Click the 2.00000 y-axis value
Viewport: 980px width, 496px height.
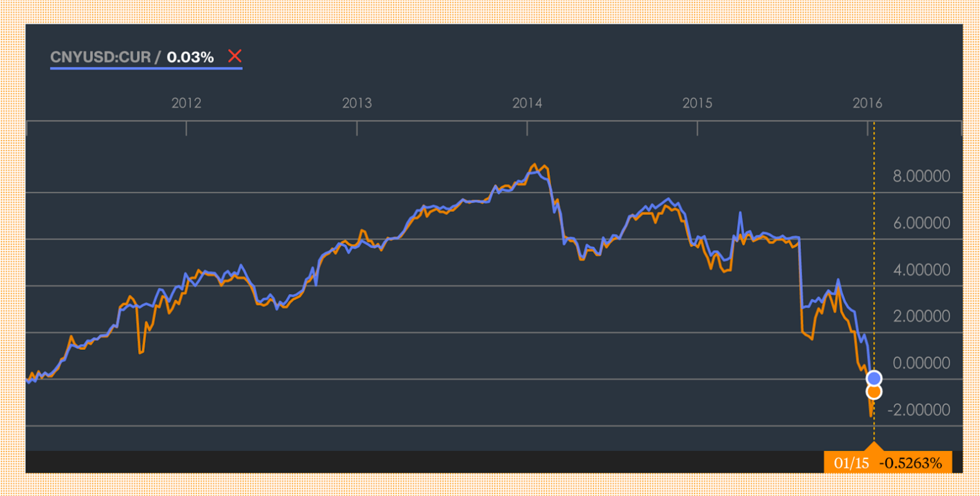pyautogui.click(x=921, y=316)
